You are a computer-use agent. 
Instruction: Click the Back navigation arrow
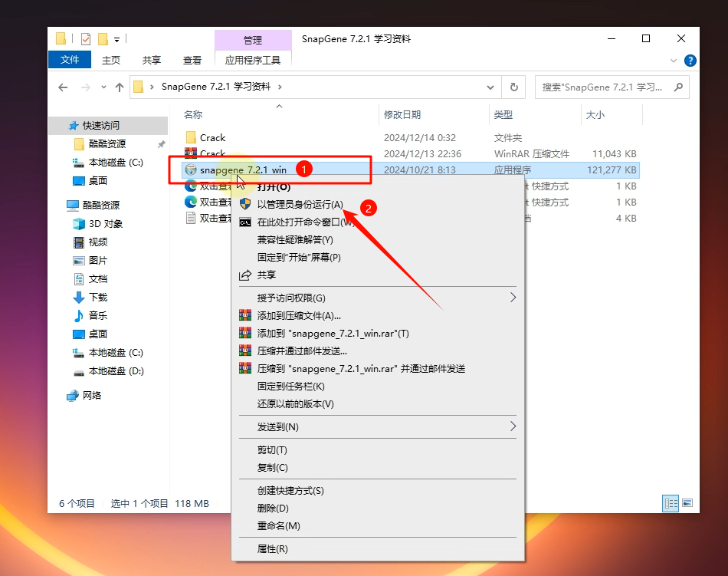pyautogui.click(x=63, y=87)
